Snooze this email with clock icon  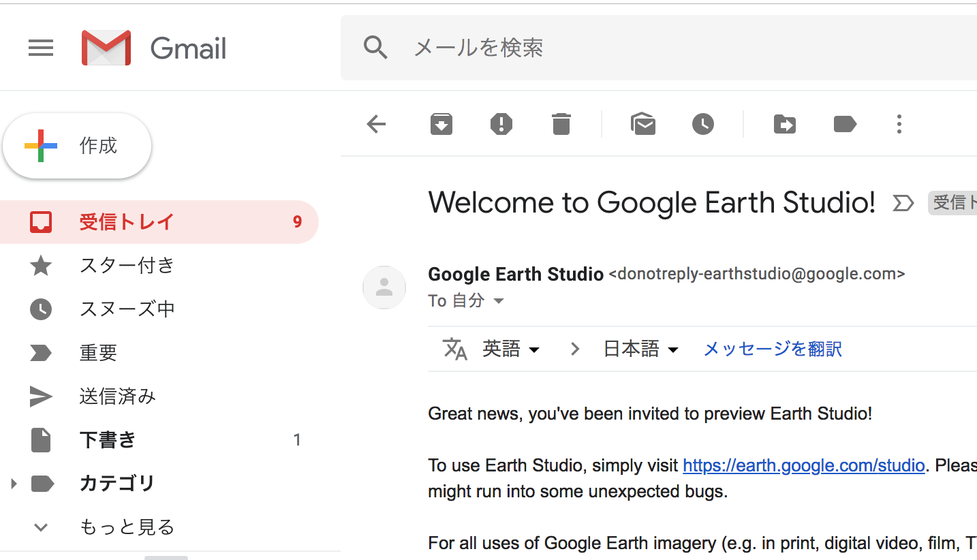703,124
